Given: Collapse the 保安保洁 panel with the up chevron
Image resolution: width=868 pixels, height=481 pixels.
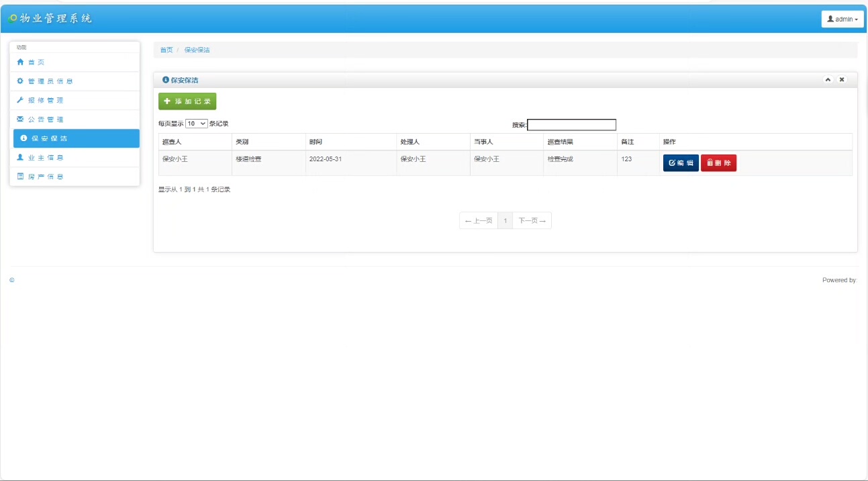Looking at the screenshot, I should tap(828, 79).
